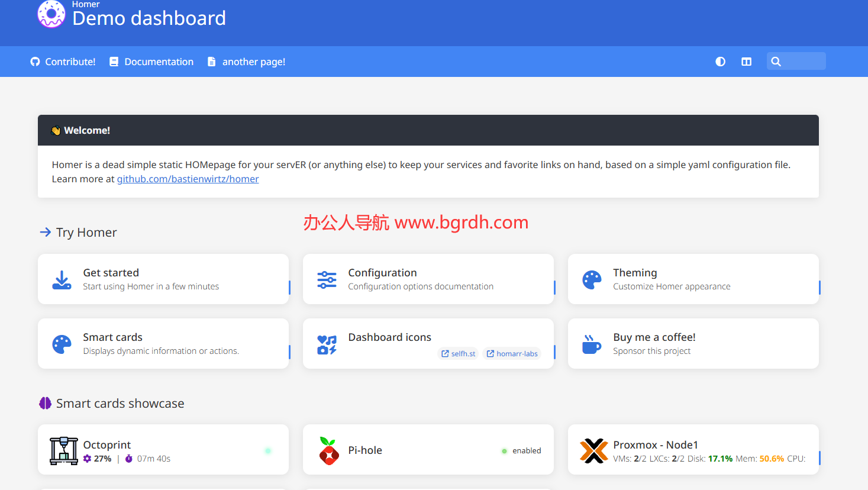Toggle the dark/light theme icon
Screen dimensions: 868x490
720,62
